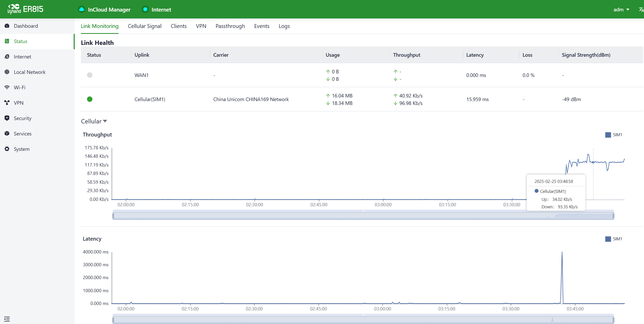This screenshot has width=644, height=324.
Task: Switch to the Cellular Signal tab
Action: point(145,26)
